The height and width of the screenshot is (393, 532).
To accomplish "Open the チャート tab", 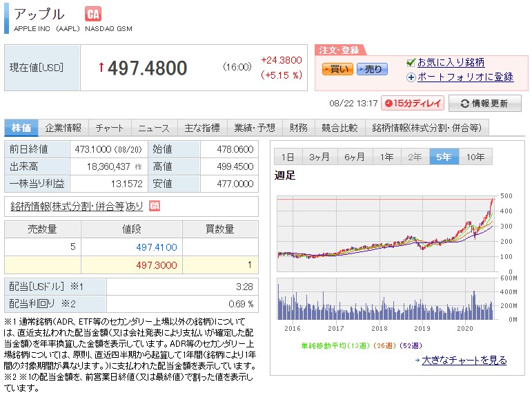I will (x=109, y=128).
